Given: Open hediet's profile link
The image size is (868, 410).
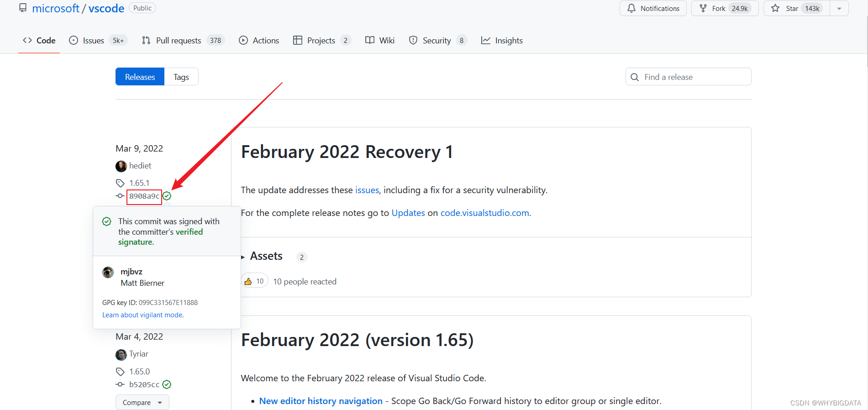Looking at the screenshot, I should coord(140,166).
